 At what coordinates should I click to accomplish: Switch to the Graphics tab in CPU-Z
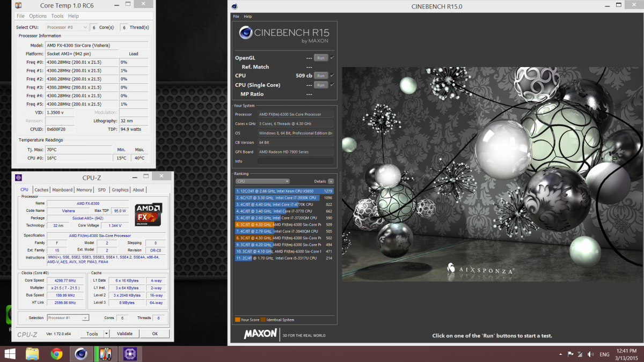[120, 190]
